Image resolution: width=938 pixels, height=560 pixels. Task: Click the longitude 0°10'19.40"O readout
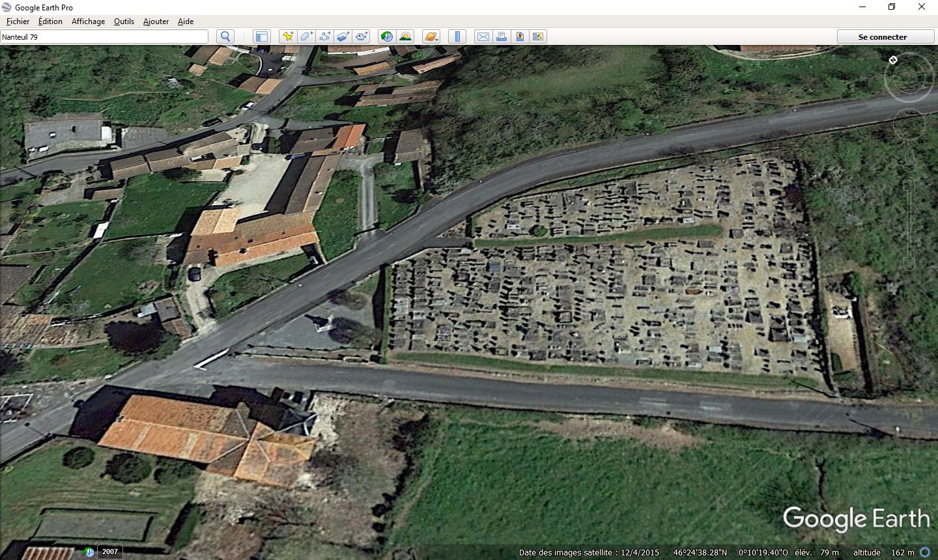[x=763, y=552]
